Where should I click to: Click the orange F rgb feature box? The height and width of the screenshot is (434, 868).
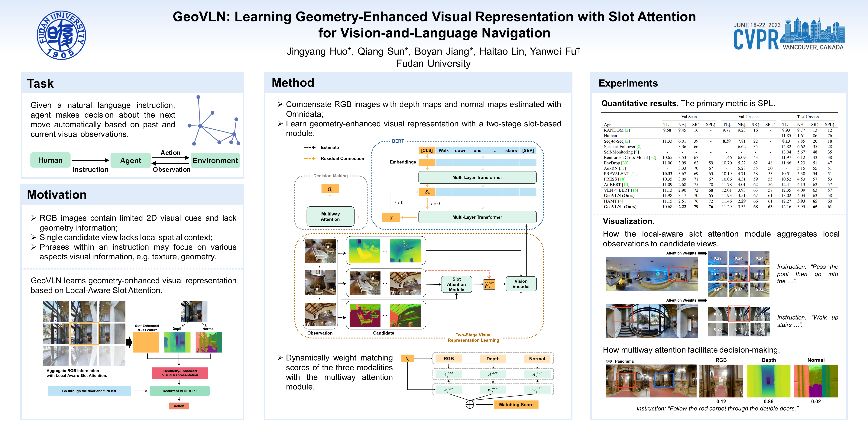(489, 284)
